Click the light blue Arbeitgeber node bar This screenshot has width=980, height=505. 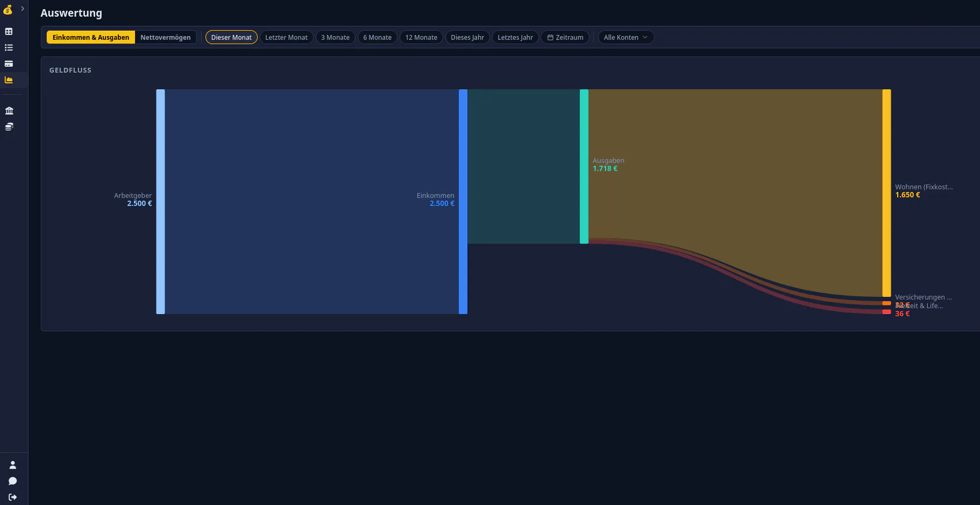click(x=160, y=202)
